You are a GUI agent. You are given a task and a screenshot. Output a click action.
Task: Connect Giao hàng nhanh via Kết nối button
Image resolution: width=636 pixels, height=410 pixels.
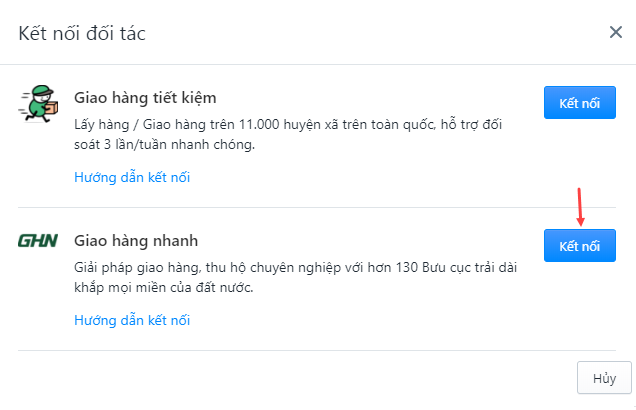tap(580, 246)
